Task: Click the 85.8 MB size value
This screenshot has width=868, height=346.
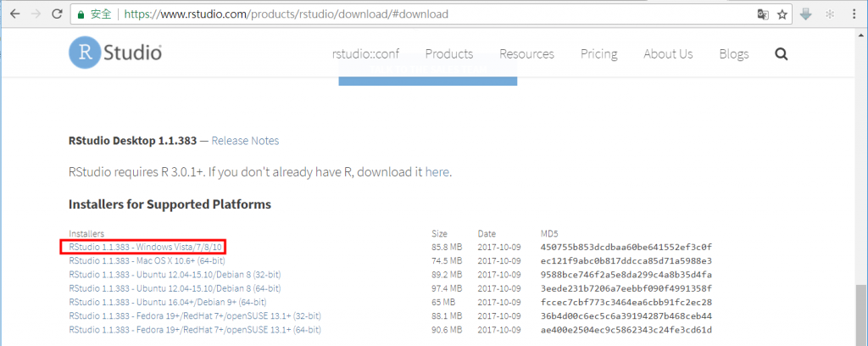Action: coord(447,247)
